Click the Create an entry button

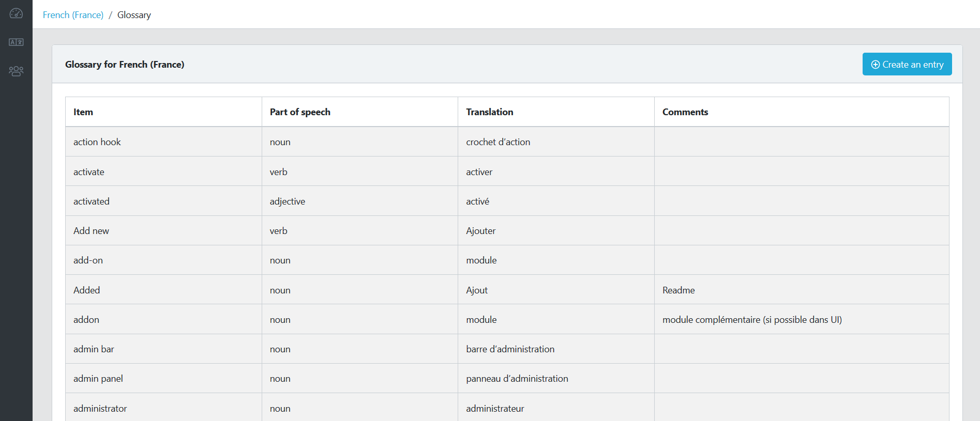click(x=907, y=64)
